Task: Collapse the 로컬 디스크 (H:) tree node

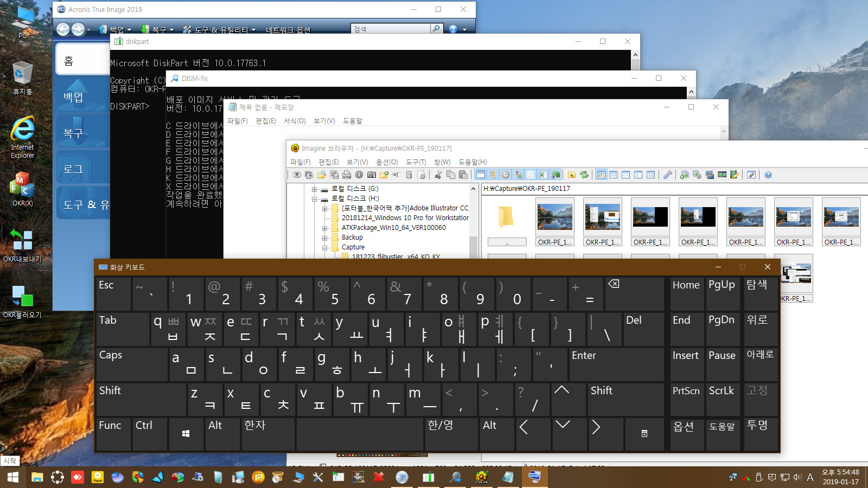Action: tap(314, 199)
